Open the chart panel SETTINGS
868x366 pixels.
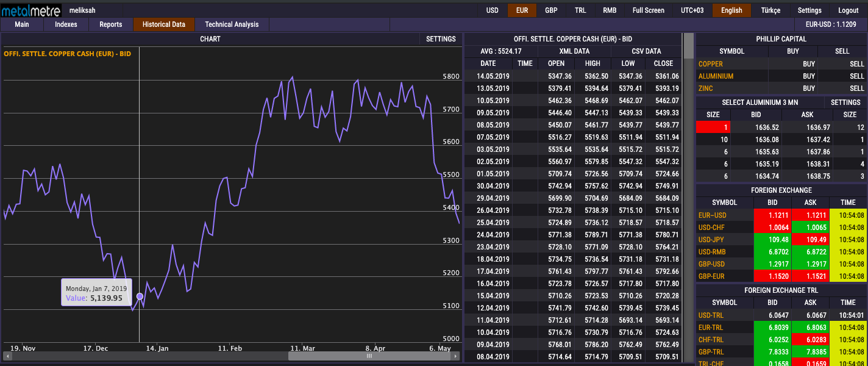441,39
